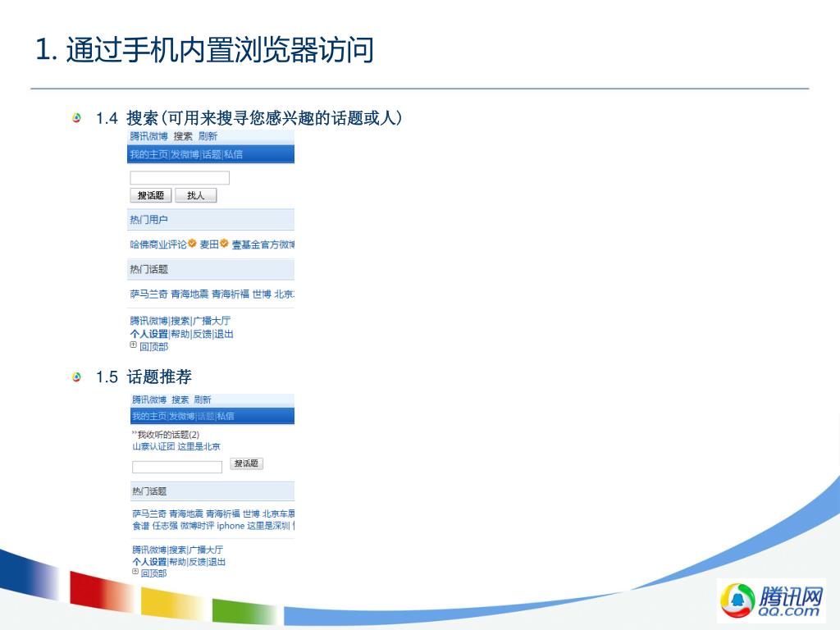840x630 pixels.
Task: Click 搜话题 button beside 找人
Action: click(151, 195)
